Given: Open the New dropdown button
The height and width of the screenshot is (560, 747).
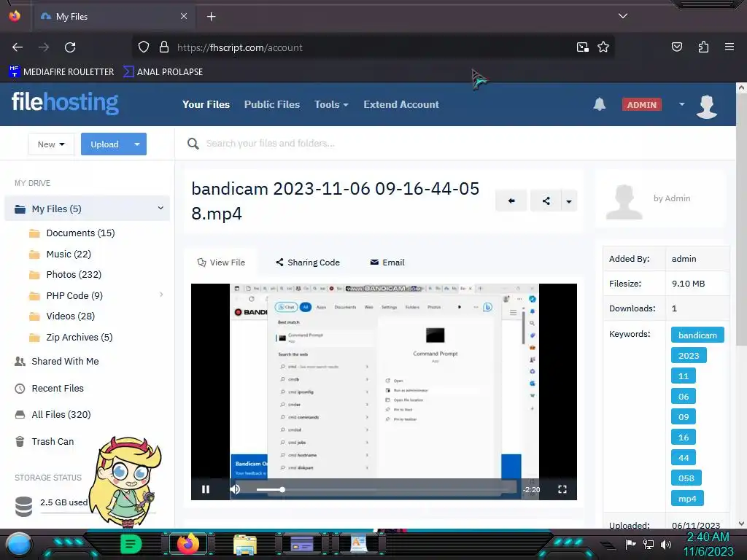Looking at the screenshot, I should 51,144.
